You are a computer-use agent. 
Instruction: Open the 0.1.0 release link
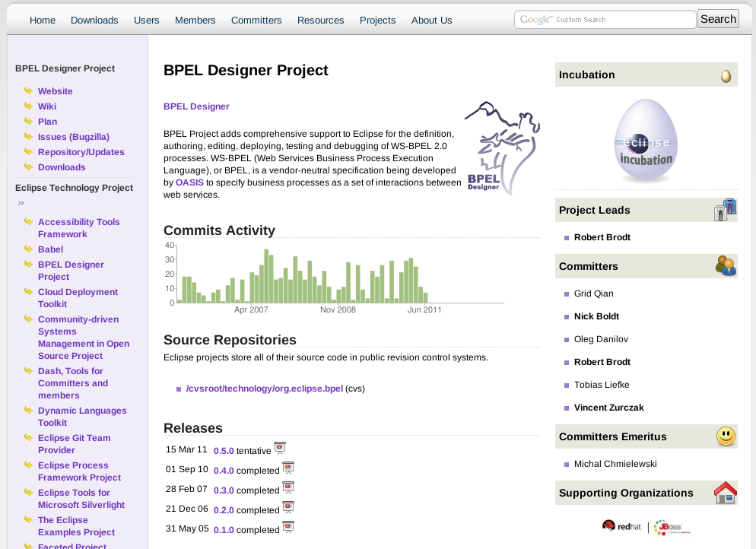click(x=224, y=530)
